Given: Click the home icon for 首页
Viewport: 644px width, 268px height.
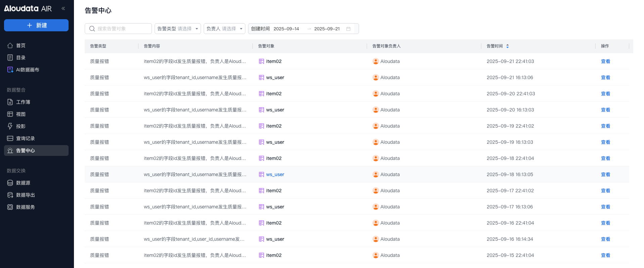Looking at the screenshot, I should point(10,45).
